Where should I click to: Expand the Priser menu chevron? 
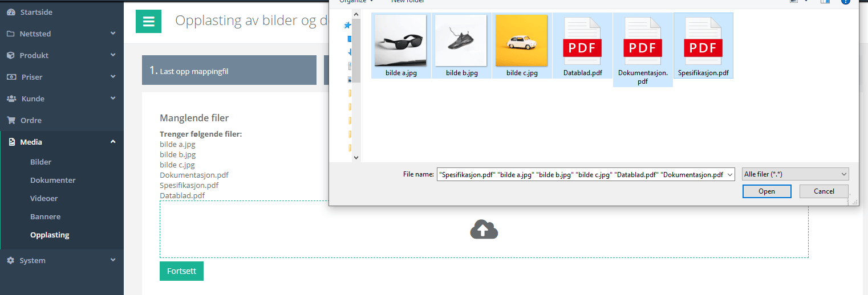113,77
